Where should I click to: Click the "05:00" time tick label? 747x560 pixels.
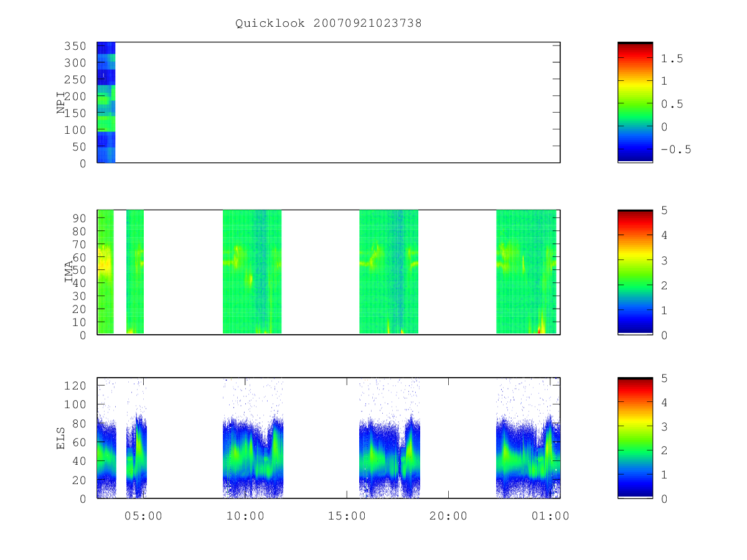(144, 516)
